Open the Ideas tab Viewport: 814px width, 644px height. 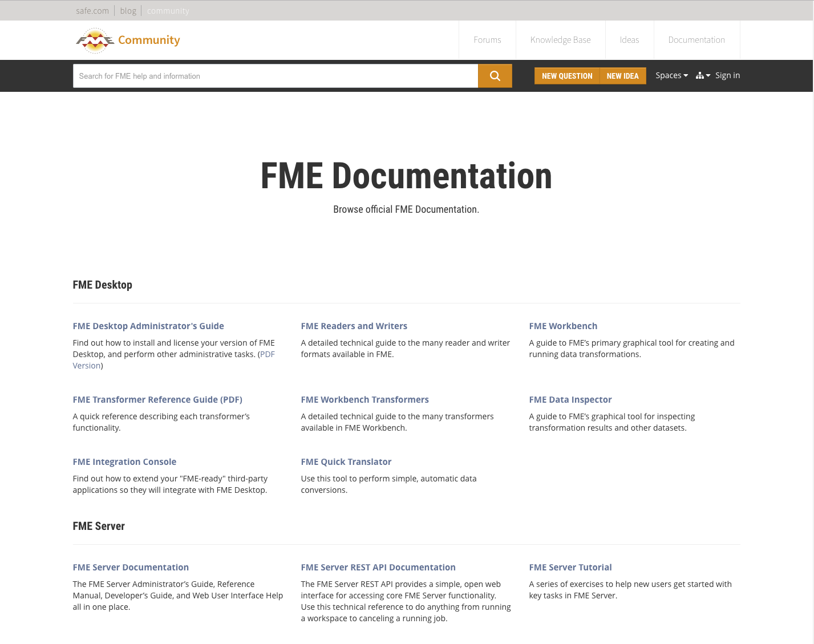pyautogui.click(x=629, y=40)
